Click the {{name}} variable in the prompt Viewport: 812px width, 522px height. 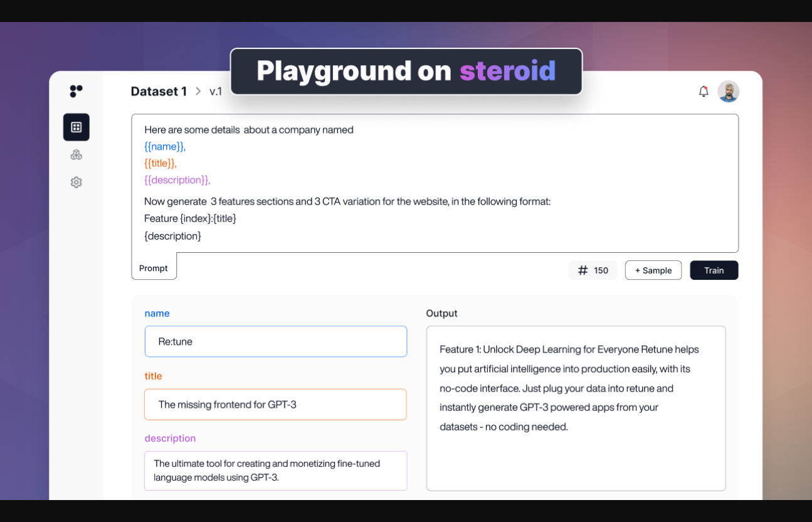coord(164,147)
